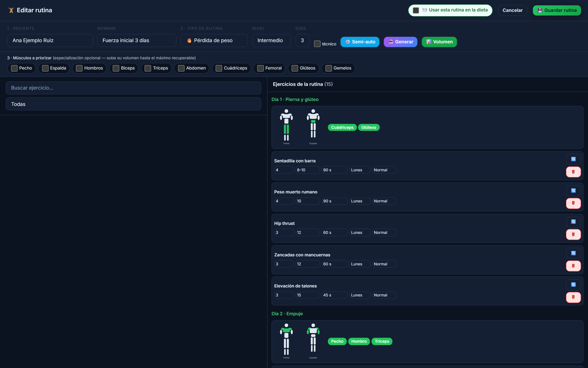
Task: Check the Gemelos muscle priority
Action: [329, 68]
